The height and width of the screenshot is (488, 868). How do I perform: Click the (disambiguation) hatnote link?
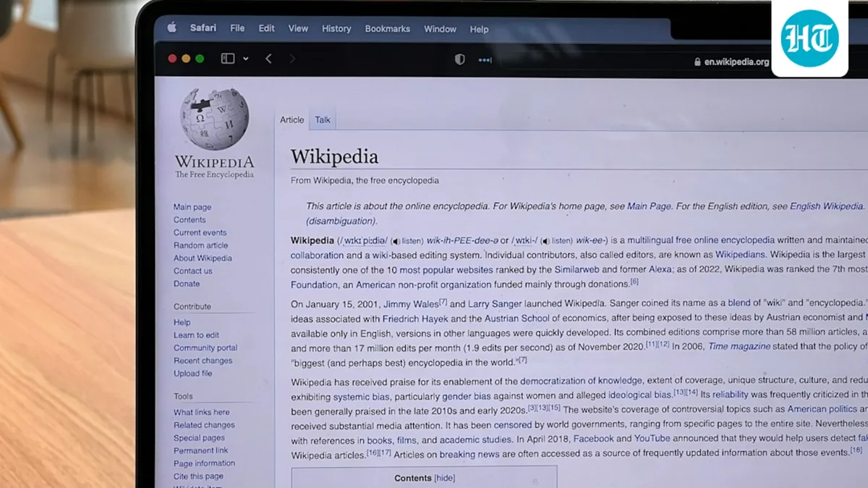pyautogui.click(x=340, y=222)
